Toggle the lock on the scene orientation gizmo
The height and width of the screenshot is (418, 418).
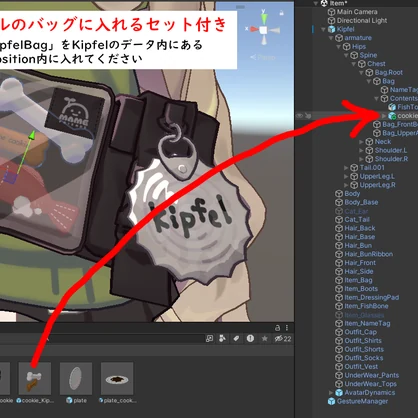pos(282,13)
